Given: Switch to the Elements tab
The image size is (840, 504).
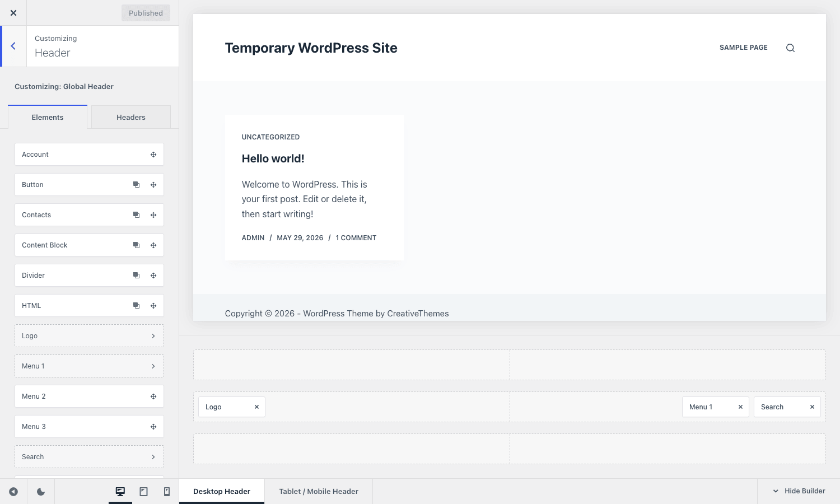Looking at the screenshot, I should pyautogui.click(x=48, y=117).
